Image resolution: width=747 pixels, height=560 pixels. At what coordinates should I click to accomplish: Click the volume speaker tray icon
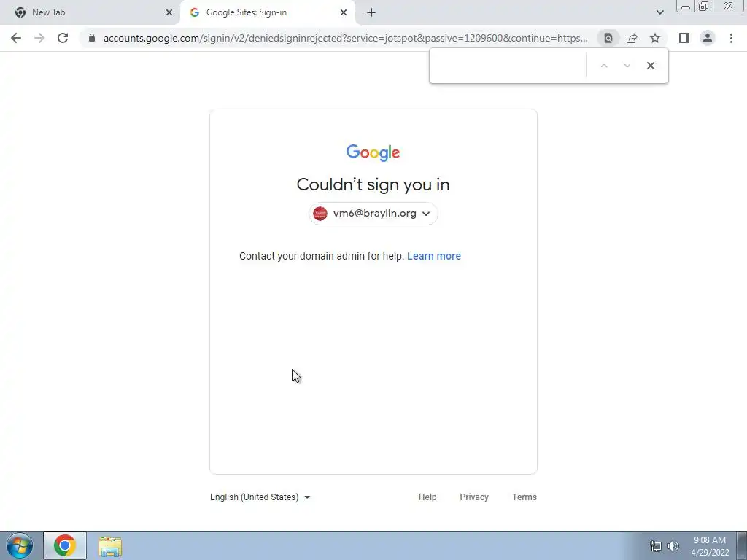click(673, 546)
